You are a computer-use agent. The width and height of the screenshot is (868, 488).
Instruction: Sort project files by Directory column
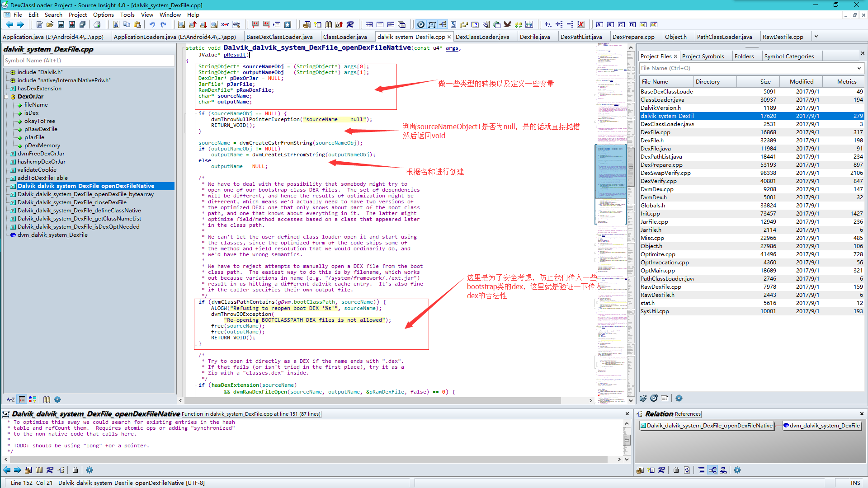(x=715, y=82)
